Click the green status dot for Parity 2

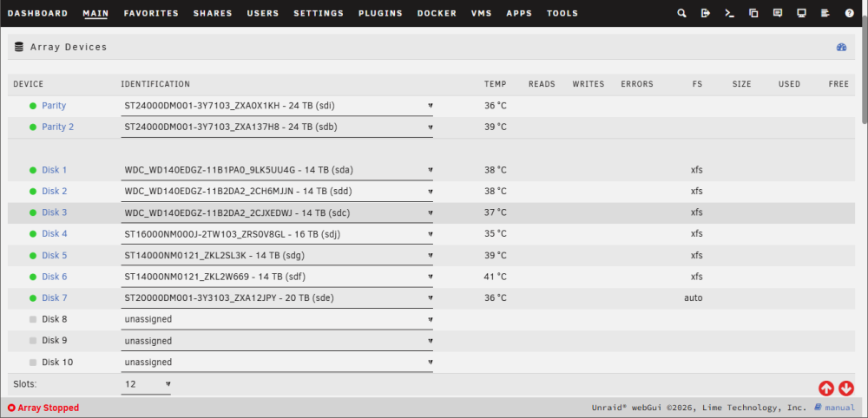click(x=33, y=127)
